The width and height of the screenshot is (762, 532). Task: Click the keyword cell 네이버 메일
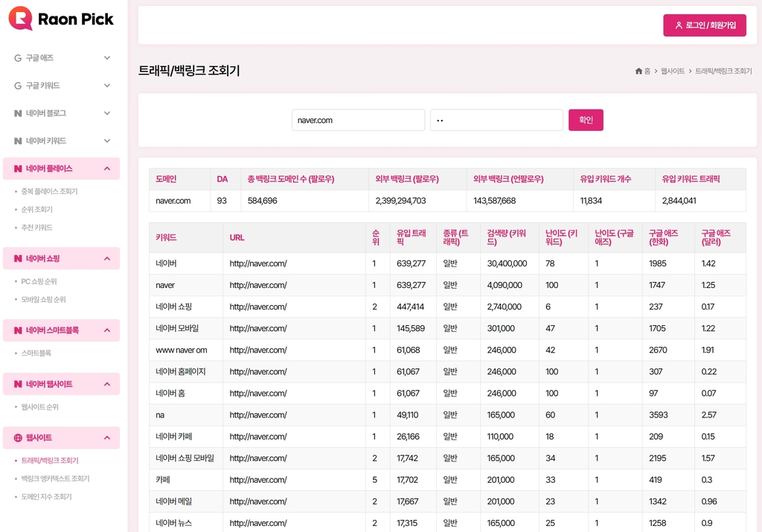click(x=174, y=501)
